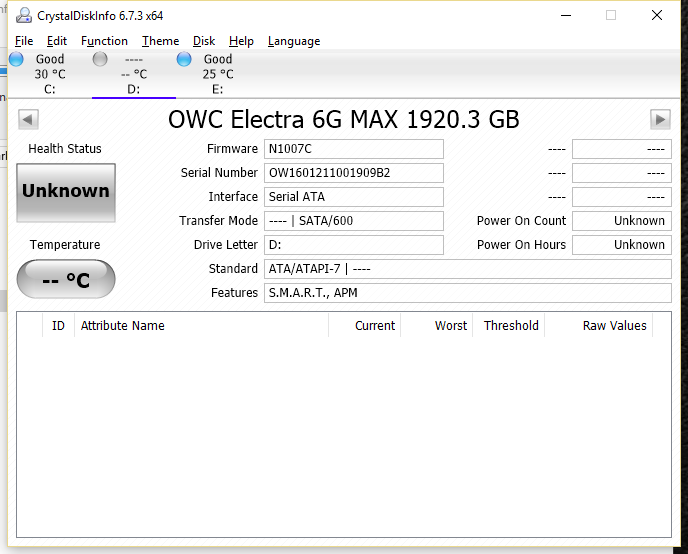
Task: Click the disk title OWC Electra 6G MAX
Action: (x=344, y=119)
